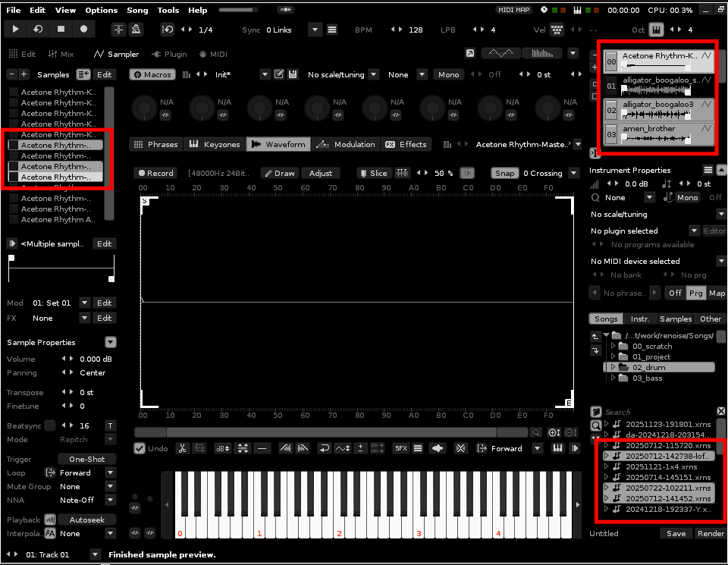Switch to the Modulation tab
Image resolution: width=728 pixels, height=565 pixels.
(x=346, y=144)
